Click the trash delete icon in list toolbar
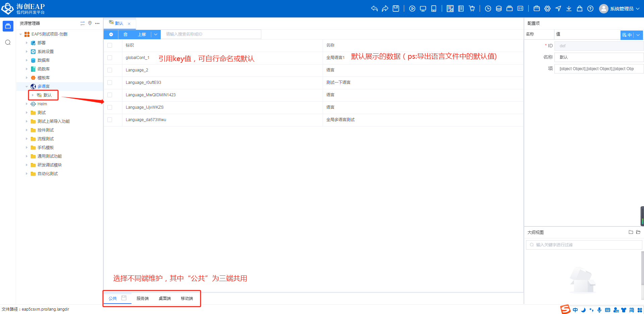The height and width of the screenshot is (314, 644). click(x=125, y=34)
